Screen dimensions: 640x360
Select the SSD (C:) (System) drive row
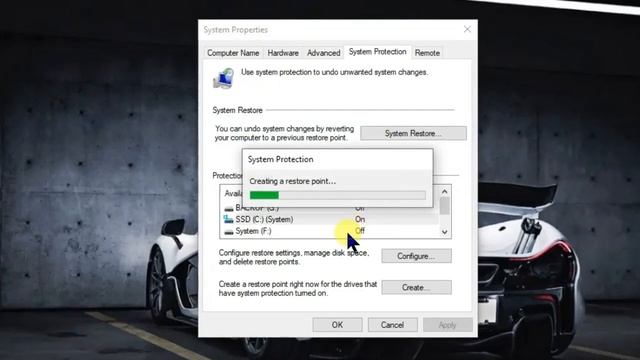(330, 219)
